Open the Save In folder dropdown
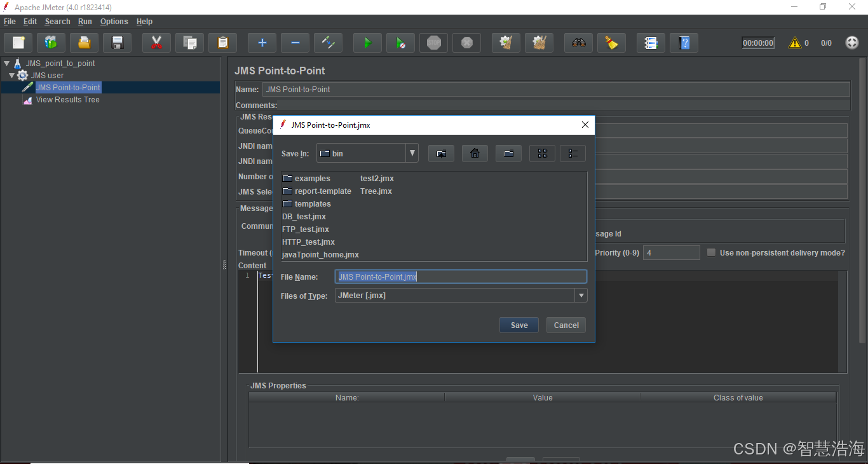This screenshot has height=464, width=868. [x=412, y=153]
